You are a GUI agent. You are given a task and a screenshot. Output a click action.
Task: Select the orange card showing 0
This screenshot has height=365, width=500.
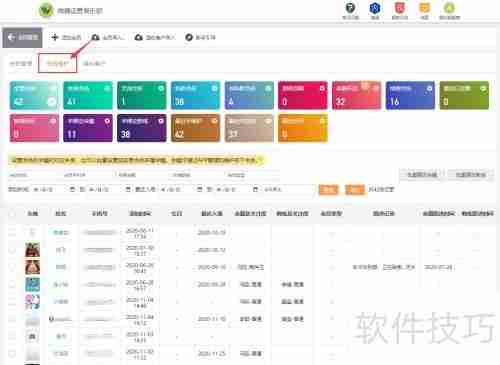tap(303, 128)
